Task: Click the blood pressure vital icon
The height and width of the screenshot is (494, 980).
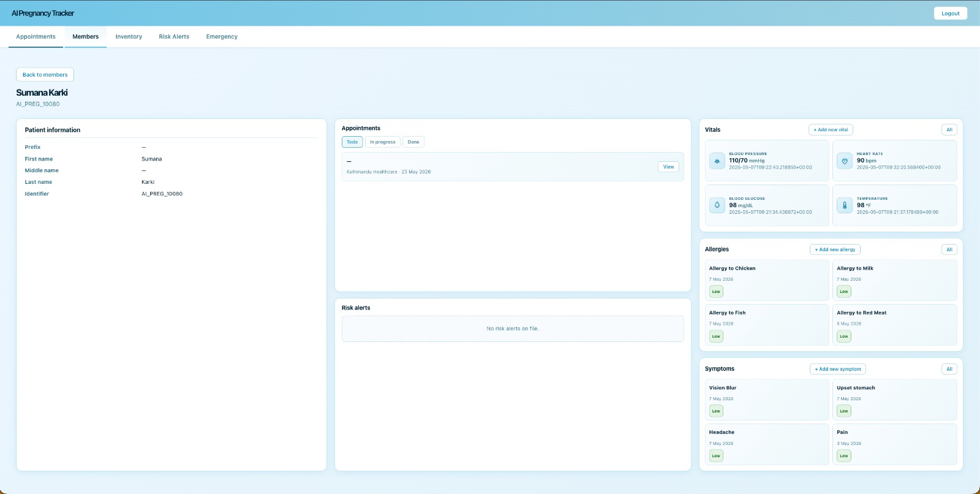Action: coord(717,161)
